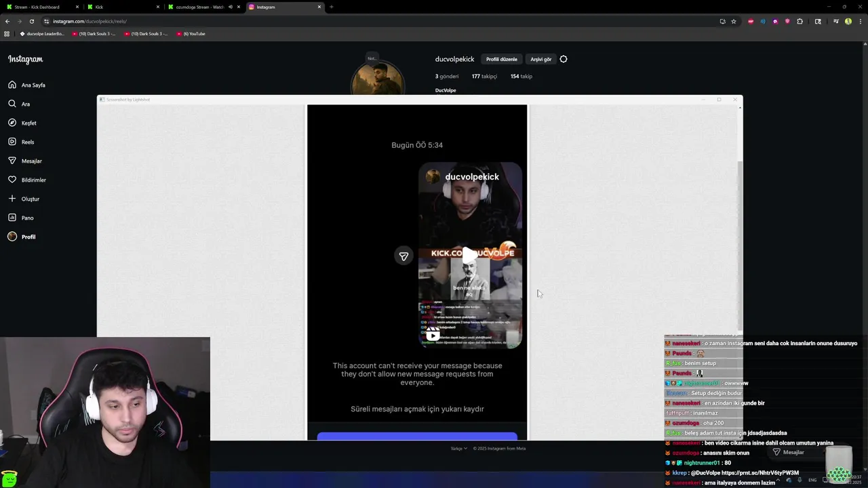Screen dimensions: 868x488
Task: Open a new browser tab
Action: pyautogui.click(x=331, y=7)
